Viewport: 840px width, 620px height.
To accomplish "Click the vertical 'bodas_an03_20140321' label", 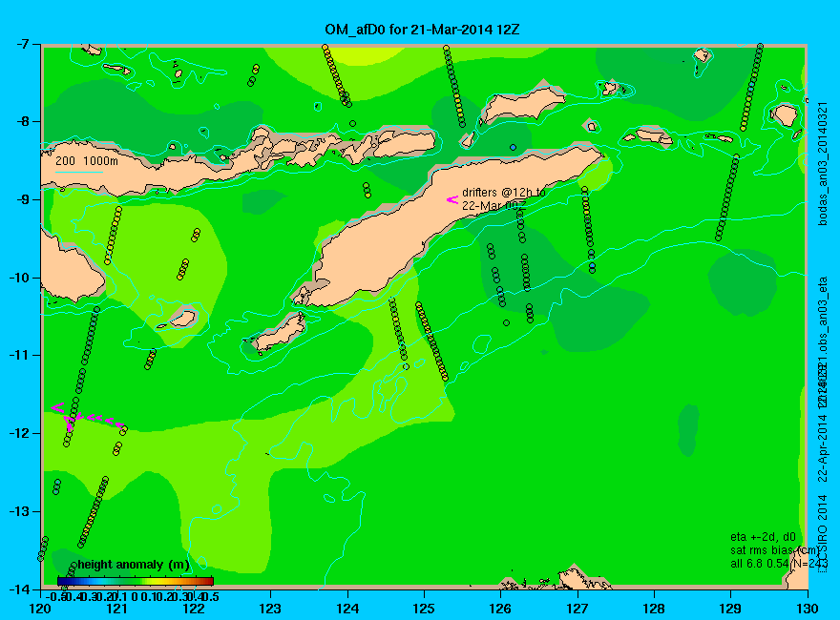I will (824, 163).
